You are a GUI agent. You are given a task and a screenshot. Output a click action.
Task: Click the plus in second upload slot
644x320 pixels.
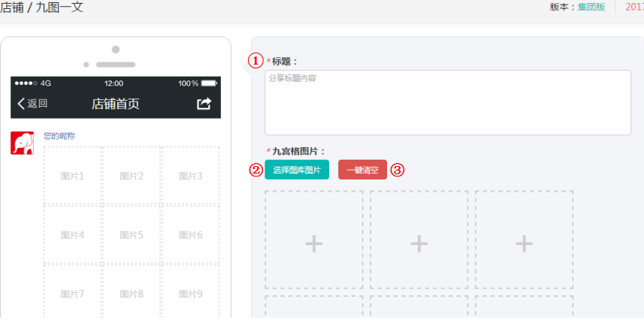click(419, 243)
